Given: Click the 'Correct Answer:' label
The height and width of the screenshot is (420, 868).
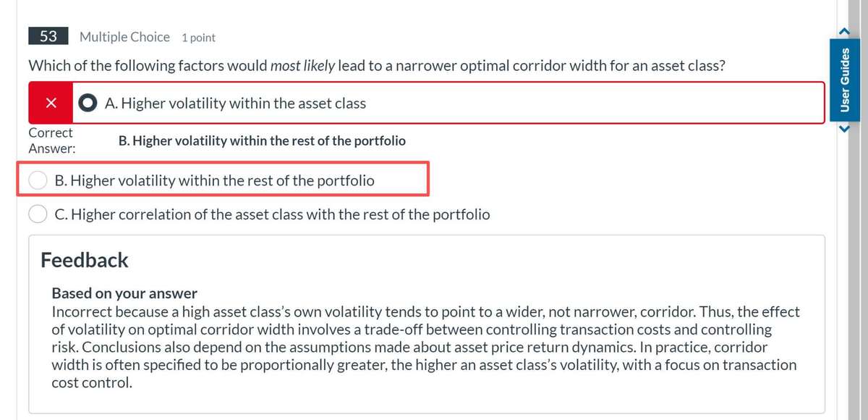Looking at the screenshot, I should click(x=51, y=141).
